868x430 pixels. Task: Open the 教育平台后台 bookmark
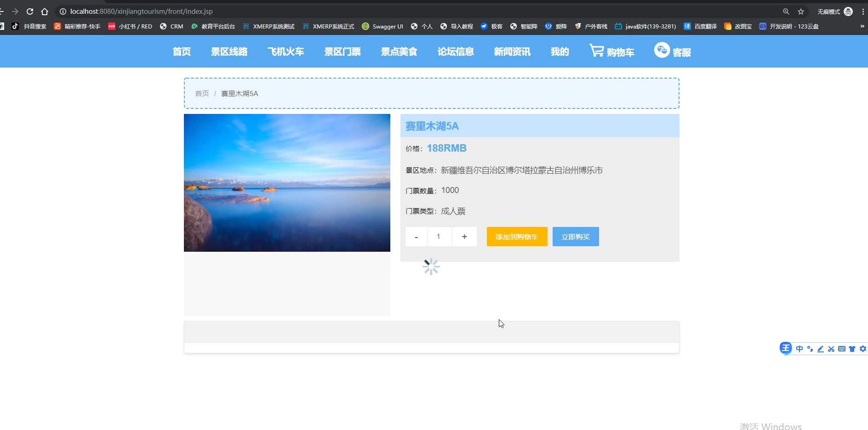pos(213,27)
